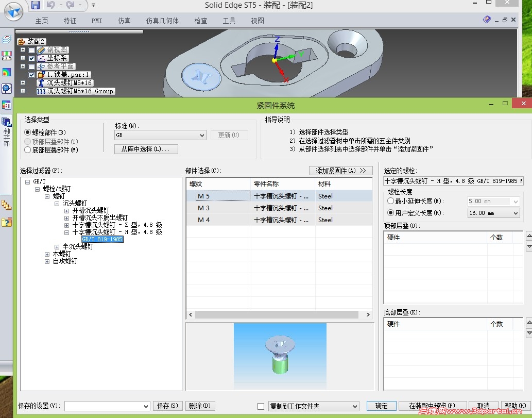Toggle the 参考平面 visibility checkbox
The height and width of the screenshot is (418, 532).
click(31, 66)
